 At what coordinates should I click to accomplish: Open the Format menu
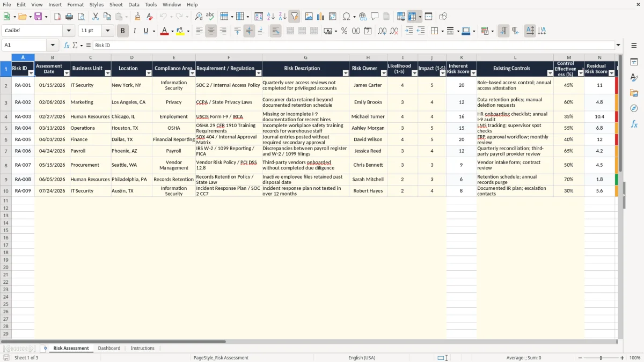tap(76, 4)
